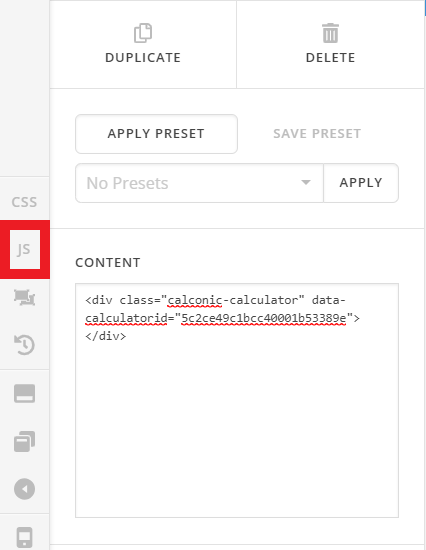Image resolution: width=426 pixels, height=550 pixels.
Task: Click the round left-arrow collapse icon
Action: [24, 489]
